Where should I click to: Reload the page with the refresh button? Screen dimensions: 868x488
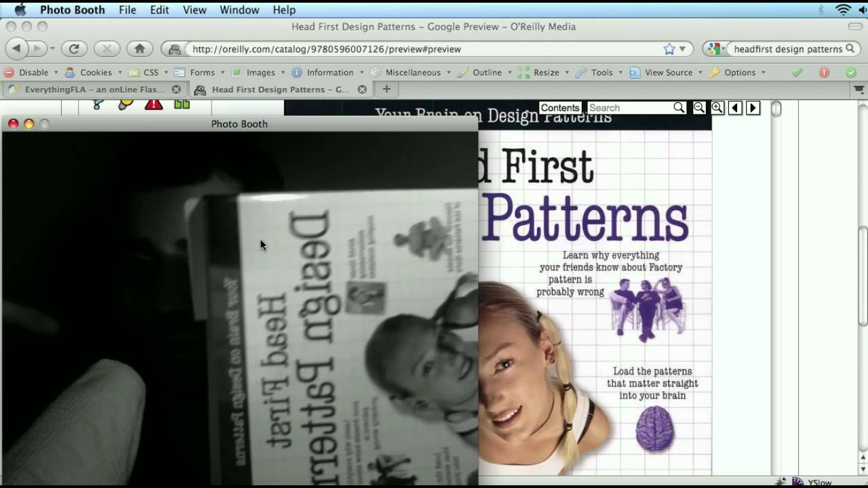(74, 49)
